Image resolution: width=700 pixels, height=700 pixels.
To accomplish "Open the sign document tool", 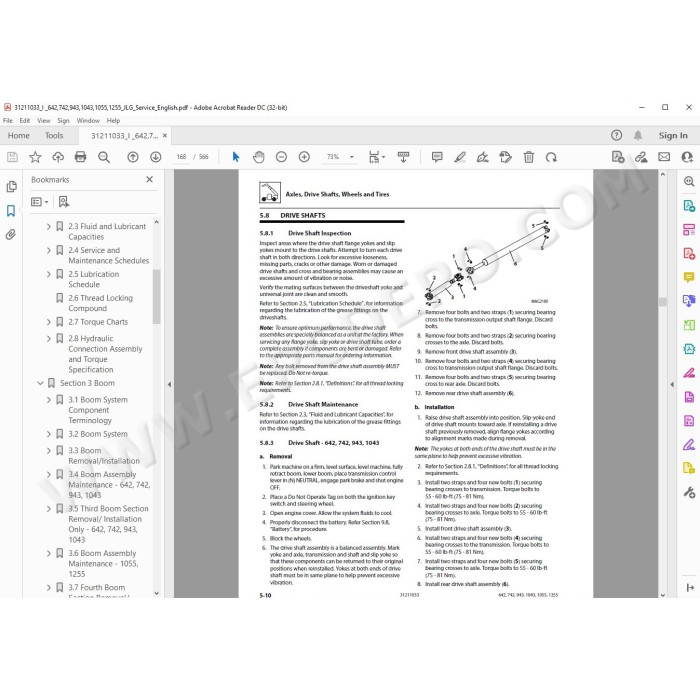I will click(x=483, y=157).
